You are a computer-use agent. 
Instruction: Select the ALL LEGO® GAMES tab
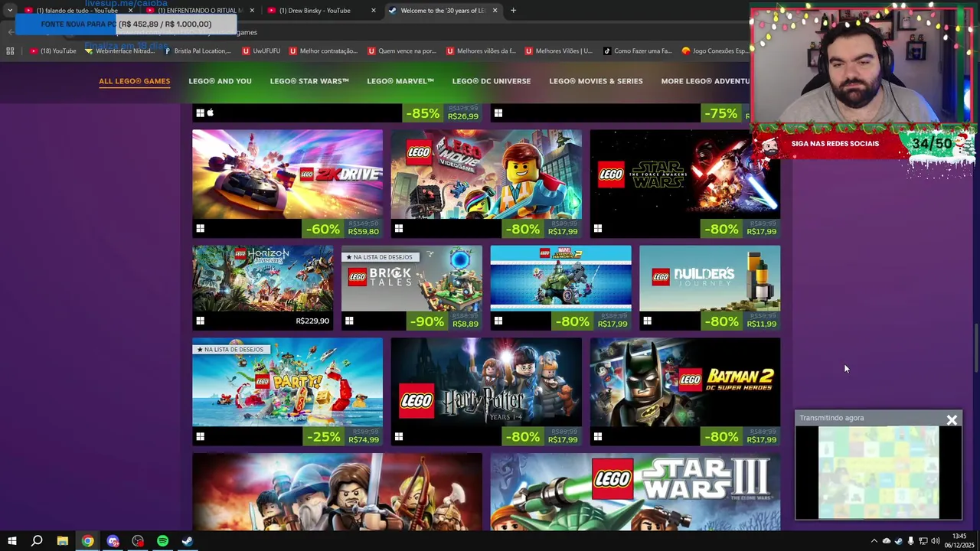click(134, 81)
